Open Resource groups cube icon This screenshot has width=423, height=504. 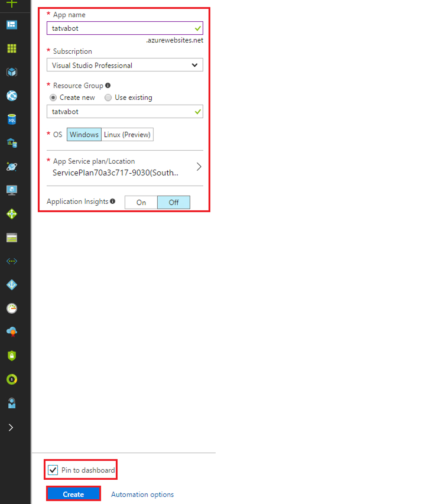click(12, 72)
